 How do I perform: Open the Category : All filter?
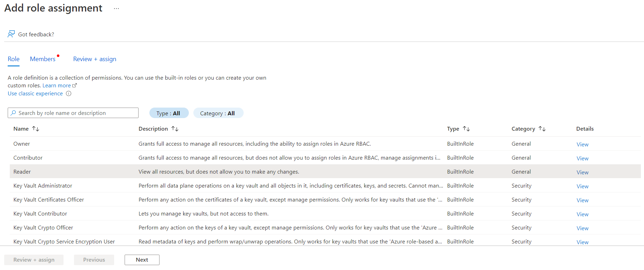(218, 113)
